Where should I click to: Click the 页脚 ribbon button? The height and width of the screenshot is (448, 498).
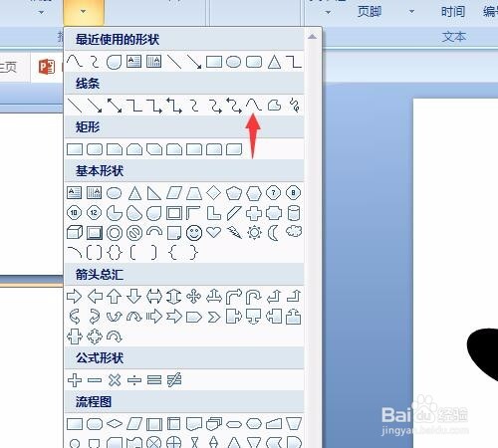370,12
